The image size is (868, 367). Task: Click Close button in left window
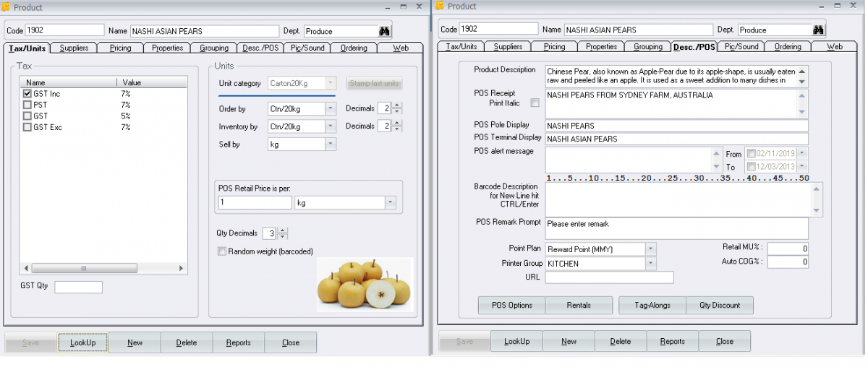point(291,342)
